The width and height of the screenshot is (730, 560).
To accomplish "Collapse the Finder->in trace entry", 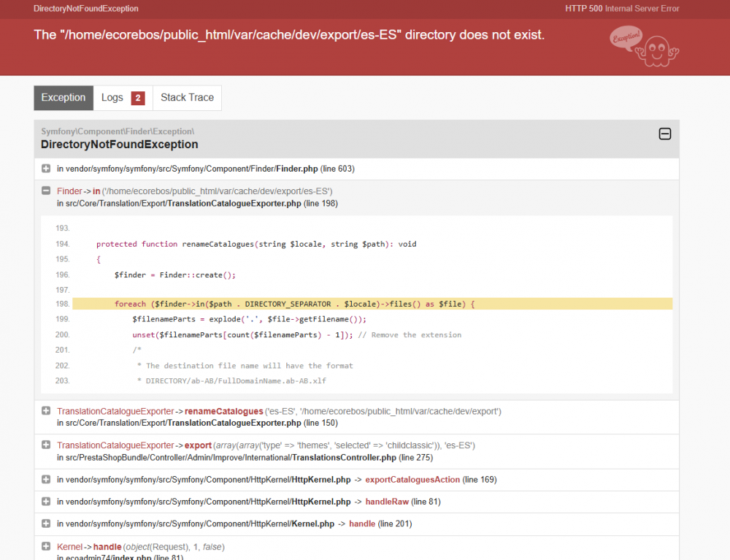I will [45, 191].
